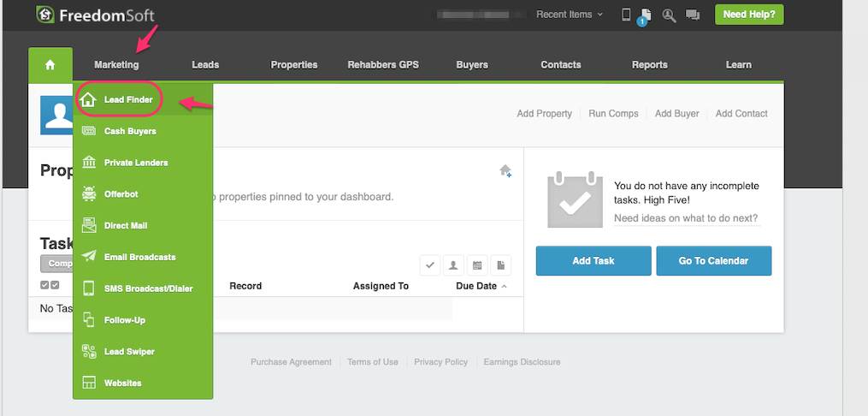Click the Lead Swiper icon
The width and height of the screenshot is (868, 416).
[x=89, y=352]
